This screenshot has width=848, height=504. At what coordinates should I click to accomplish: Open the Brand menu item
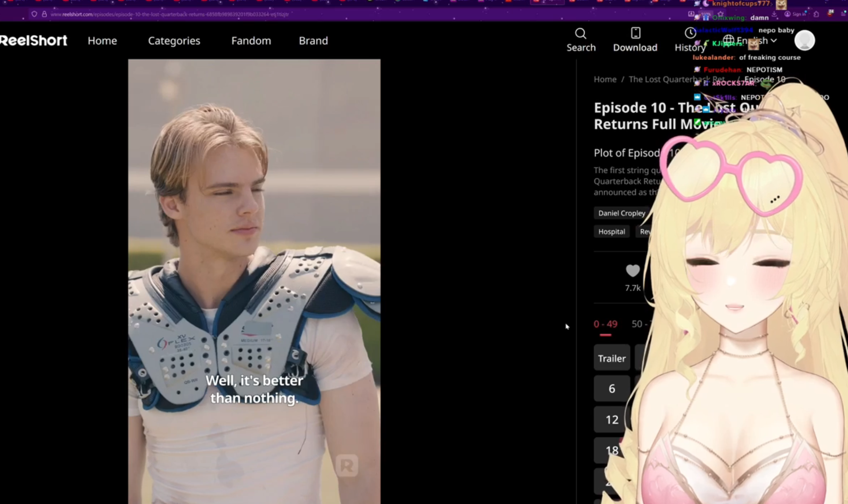(x=313, y=40)
